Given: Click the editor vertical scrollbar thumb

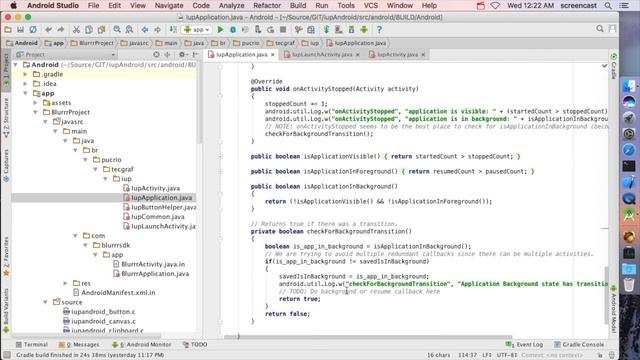Looking at the screenshot, I should click(x=607, y=296).
